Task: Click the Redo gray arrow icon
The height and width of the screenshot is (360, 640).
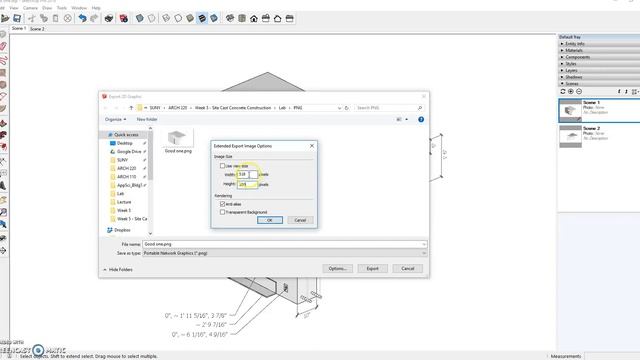Action: click(94, 18)
